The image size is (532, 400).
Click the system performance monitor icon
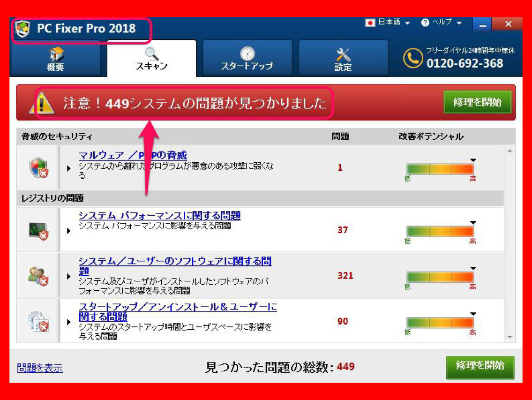(38, 230)
